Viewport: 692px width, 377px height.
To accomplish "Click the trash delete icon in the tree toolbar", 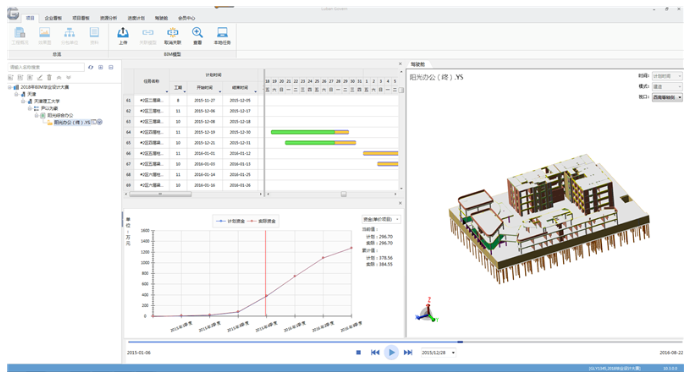I will (49, 77).
